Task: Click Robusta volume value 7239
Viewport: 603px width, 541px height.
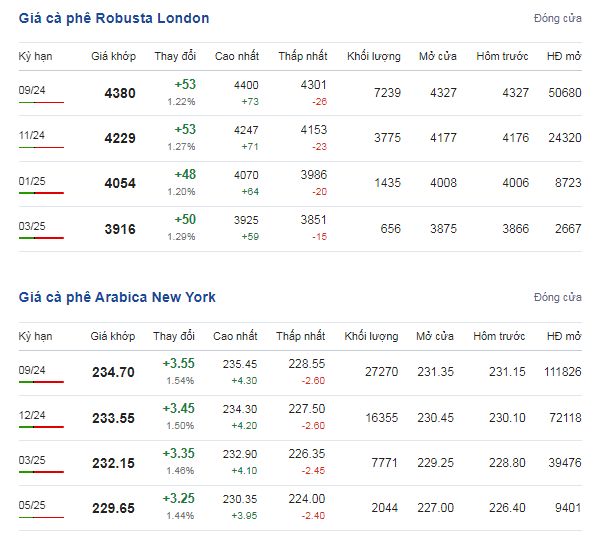Action: pos(387,93)
